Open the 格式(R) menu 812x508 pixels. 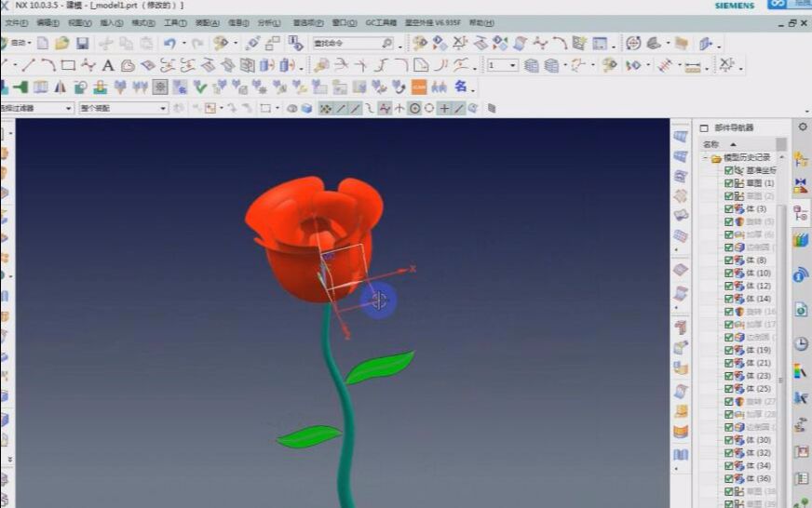[x=142, y=22]
